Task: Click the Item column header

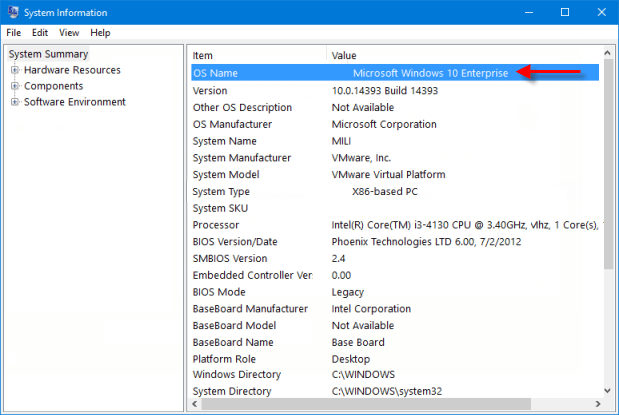Action: pos(256,55)
